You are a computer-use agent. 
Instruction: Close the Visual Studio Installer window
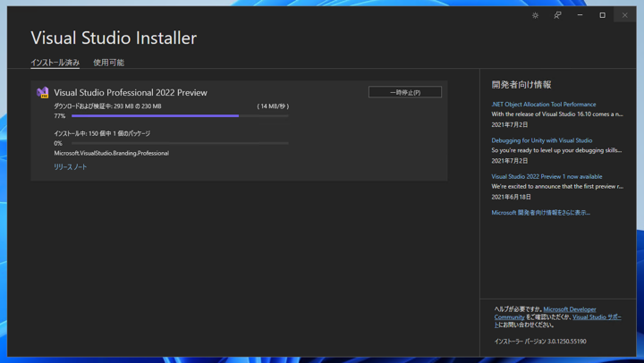click(x=624, y=15)
